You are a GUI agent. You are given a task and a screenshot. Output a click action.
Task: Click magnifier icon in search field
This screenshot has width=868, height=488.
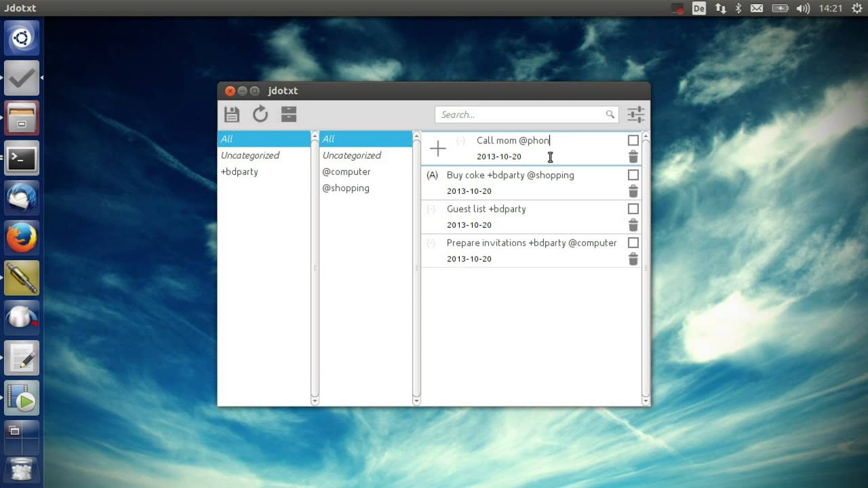pyautogui.click(x=610, y=115)
